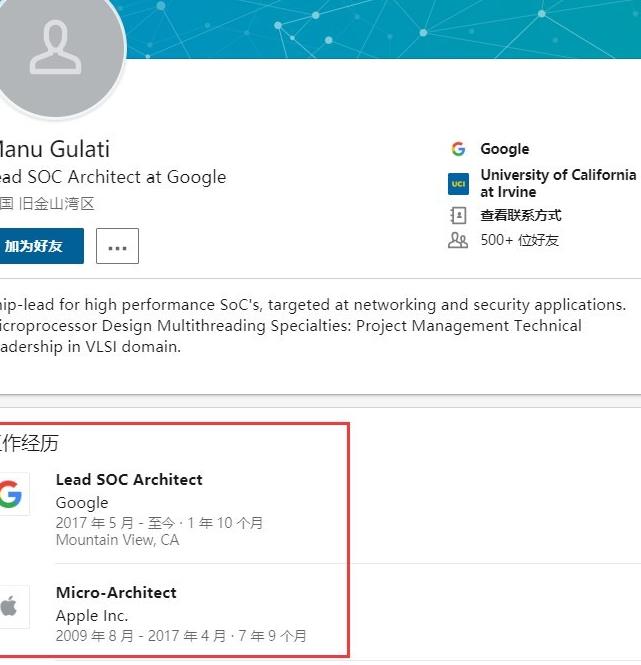The width and height of the screenshot is (641, 665).
Task: Click the 加为好友 connect button
Action: click(x=42, y=246)
